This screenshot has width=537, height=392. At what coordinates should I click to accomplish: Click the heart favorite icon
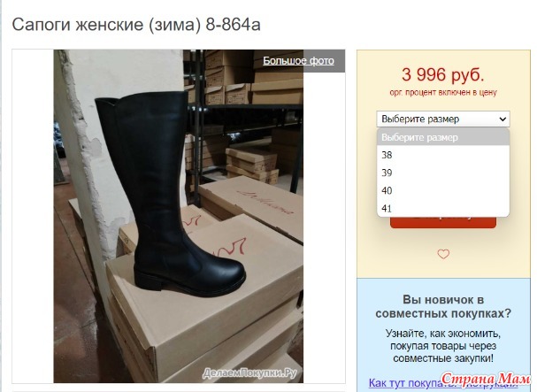point(443,254)
